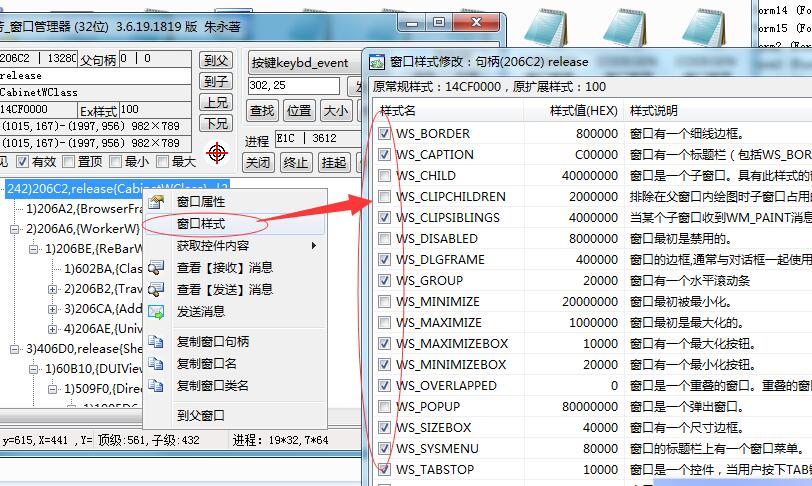The width and height of the screenshot is (812, 486).
Task: Open the second notepad desktop icon
Action: (x=625, y=26)
